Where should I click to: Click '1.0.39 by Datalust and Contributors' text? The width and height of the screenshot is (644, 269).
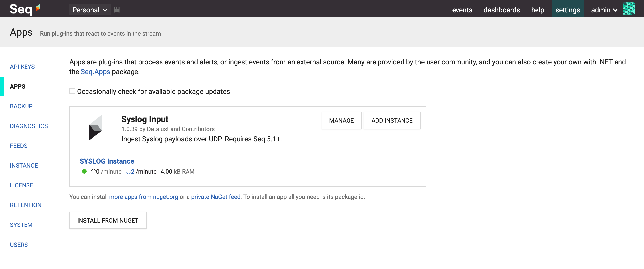[168, 129]
